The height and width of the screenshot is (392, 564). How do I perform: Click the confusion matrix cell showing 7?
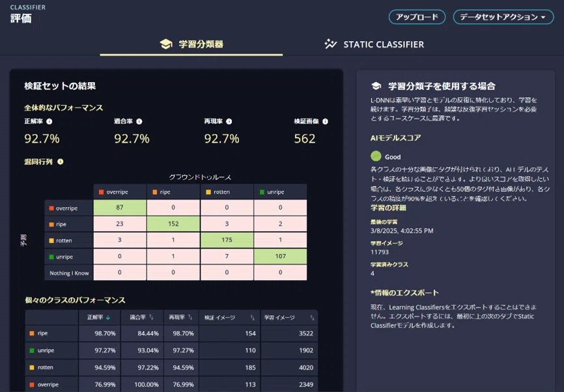tap(227, 256)
